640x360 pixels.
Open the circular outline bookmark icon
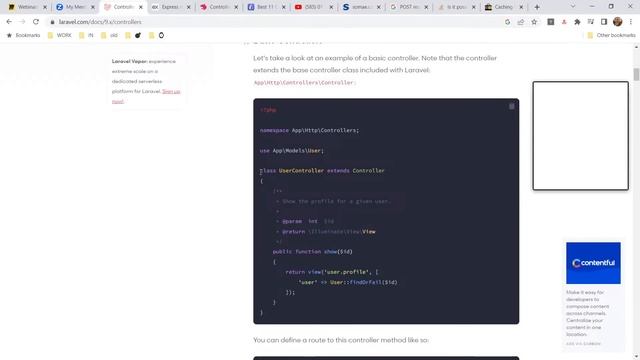[161, 36]
